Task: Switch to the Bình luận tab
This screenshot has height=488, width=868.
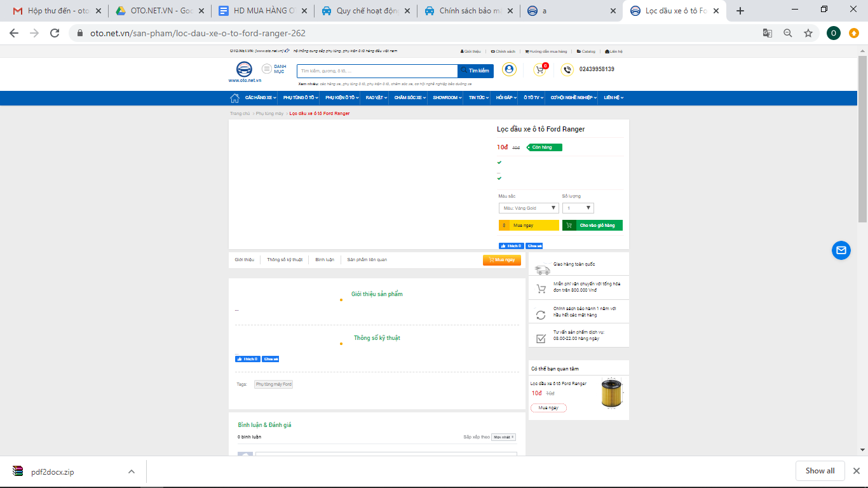Action: 325,260
